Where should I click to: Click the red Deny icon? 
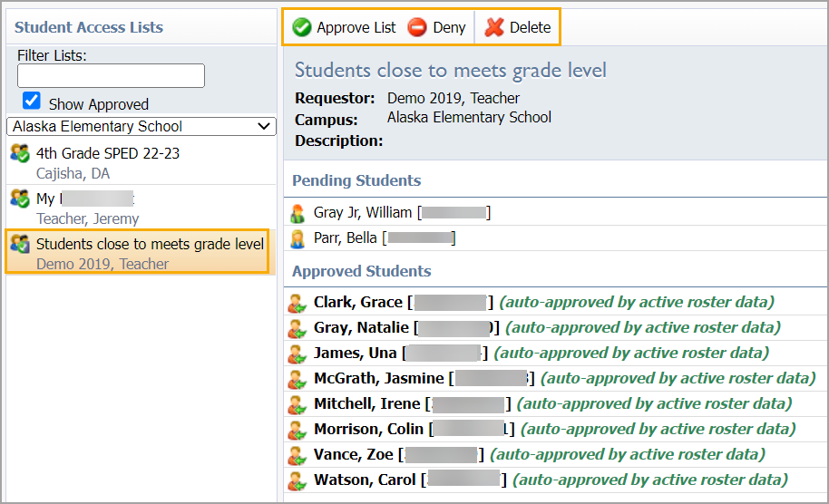[417, 27]
